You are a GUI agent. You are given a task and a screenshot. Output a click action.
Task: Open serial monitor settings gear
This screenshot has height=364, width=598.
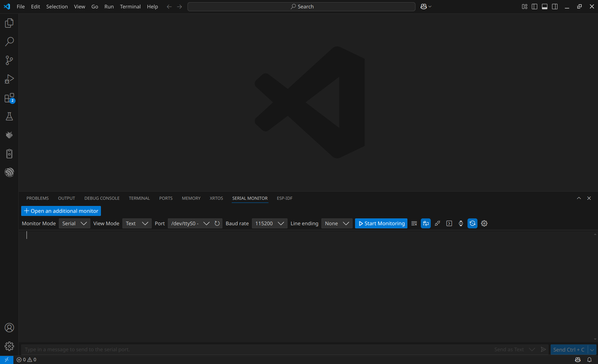[484, 223]
